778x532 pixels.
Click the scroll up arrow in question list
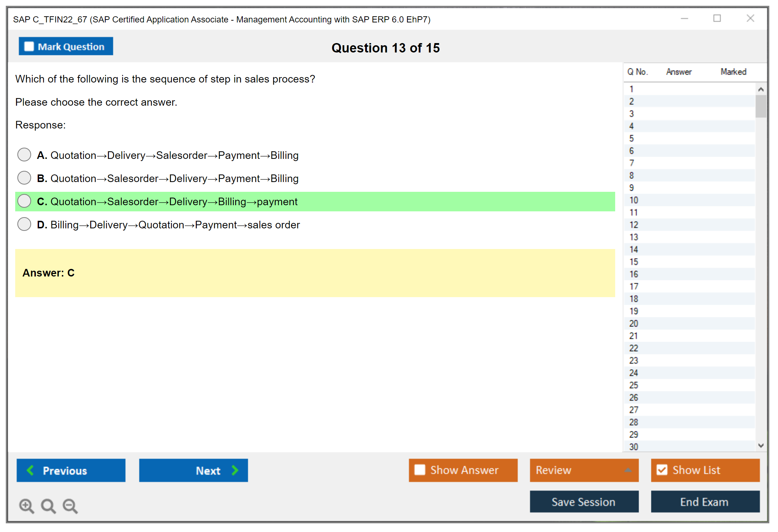pyautogui.click(x=761, y=89)
